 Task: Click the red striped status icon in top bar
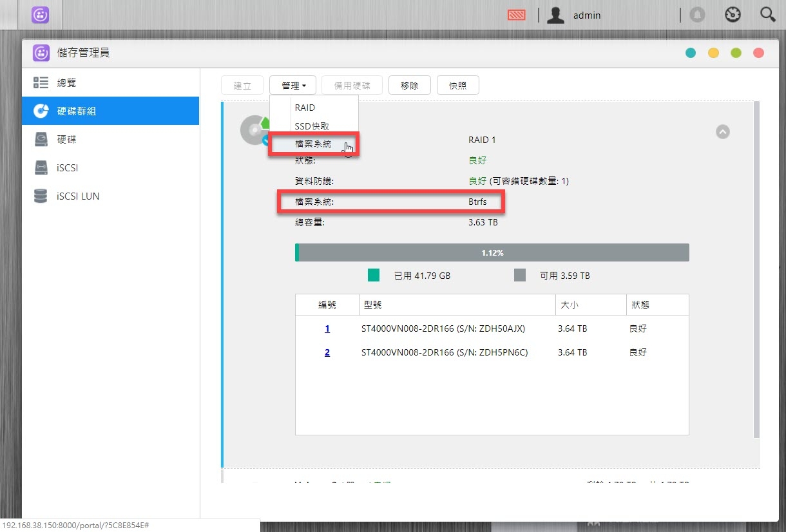coord(517,15)
